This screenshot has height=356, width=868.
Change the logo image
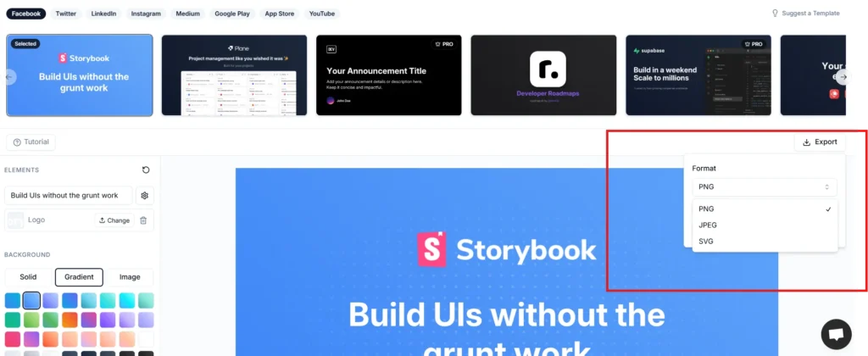tap(114, 220)
